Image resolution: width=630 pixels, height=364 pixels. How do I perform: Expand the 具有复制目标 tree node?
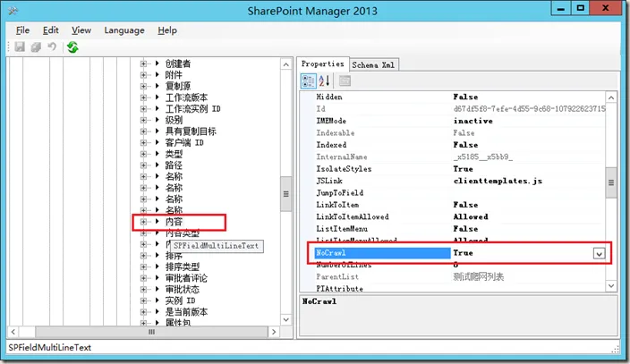tap(143, 131)
